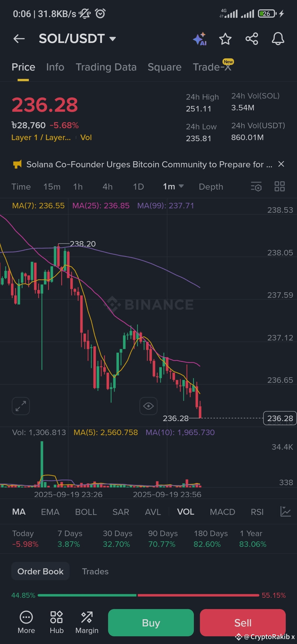Toggle the VOL indicator
297x644 pixels.
[x=186, y=512]
